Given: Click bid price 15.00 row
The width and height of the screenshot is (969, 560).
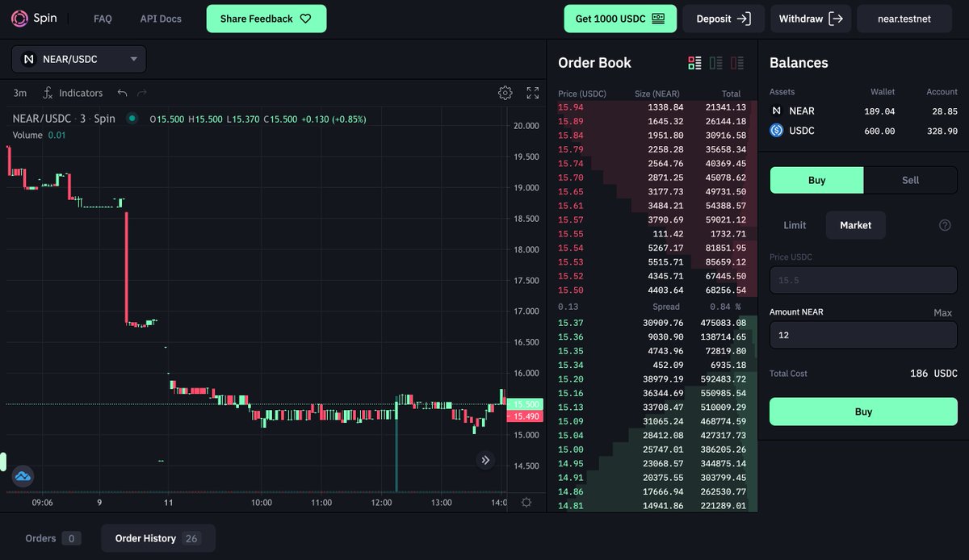Looking at the screenshot, I should click(x=652, y=449).
